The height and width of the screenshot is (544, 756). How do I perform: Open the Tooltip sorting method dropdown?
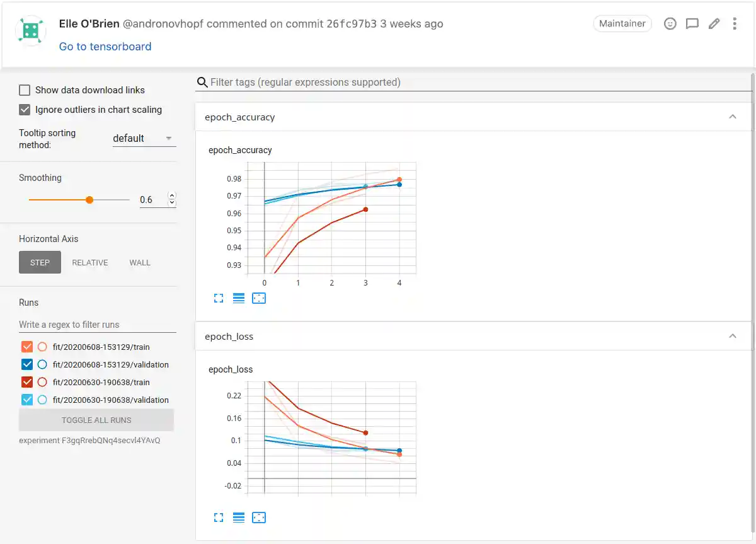[144, 138]
